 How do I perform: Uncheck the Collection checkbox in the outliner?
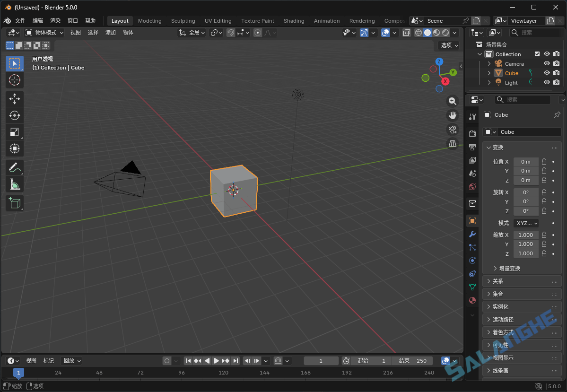(x=537, y=54)
